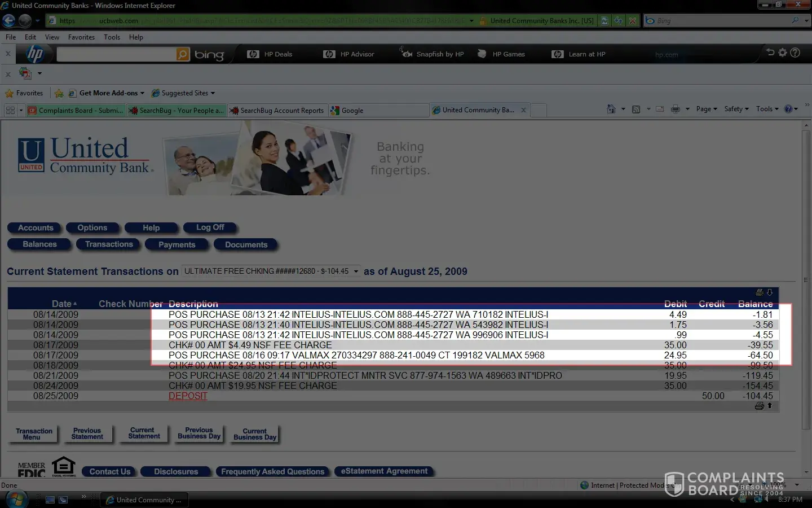Open HP Games toolbar item
The height and width of the screenshot is (508, 812).
coord(501,54)
